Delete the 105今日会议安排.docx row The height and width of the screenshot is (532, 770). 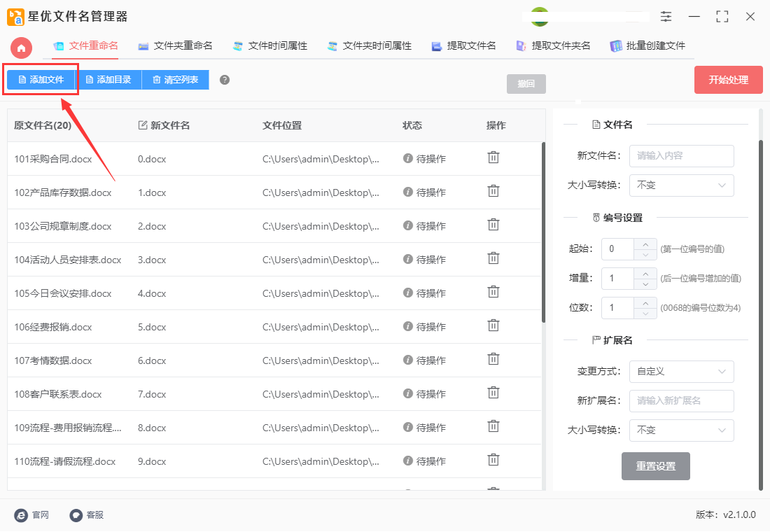493,293
